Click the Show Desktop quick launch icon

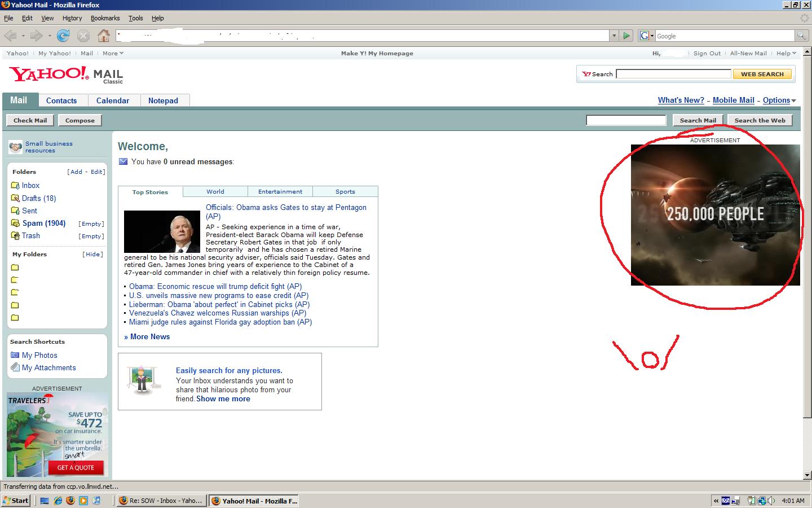pos(45,500)
